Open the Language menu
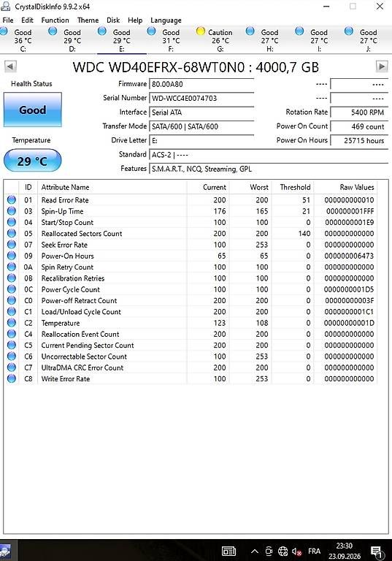392x561 pixels. [x=166, y=20]
